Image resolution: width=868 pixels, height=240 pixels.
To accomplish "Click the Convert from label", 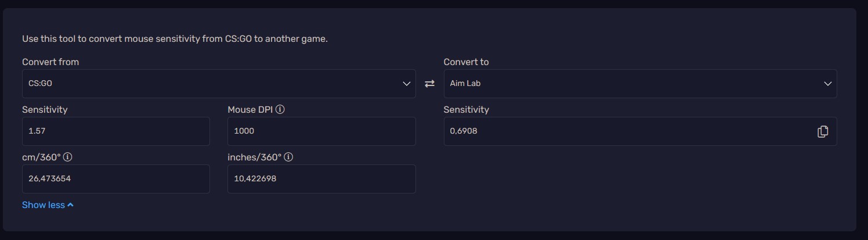I will 50,62.
